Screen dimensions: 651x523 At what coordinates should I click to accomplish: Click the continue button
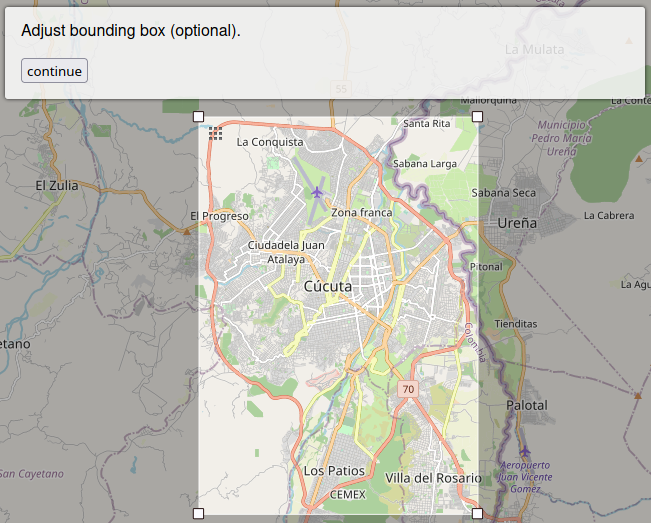pos(54,71)
